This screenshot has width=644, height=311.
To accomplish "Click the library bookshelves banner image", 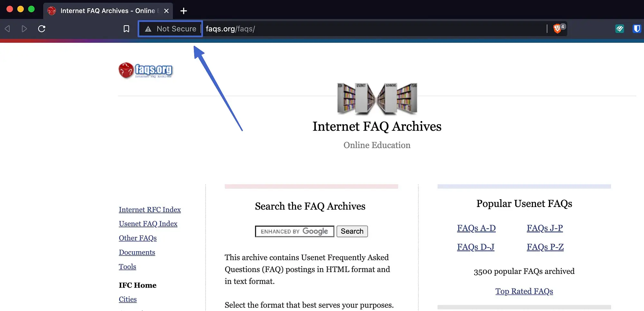I will click(377, 99).
